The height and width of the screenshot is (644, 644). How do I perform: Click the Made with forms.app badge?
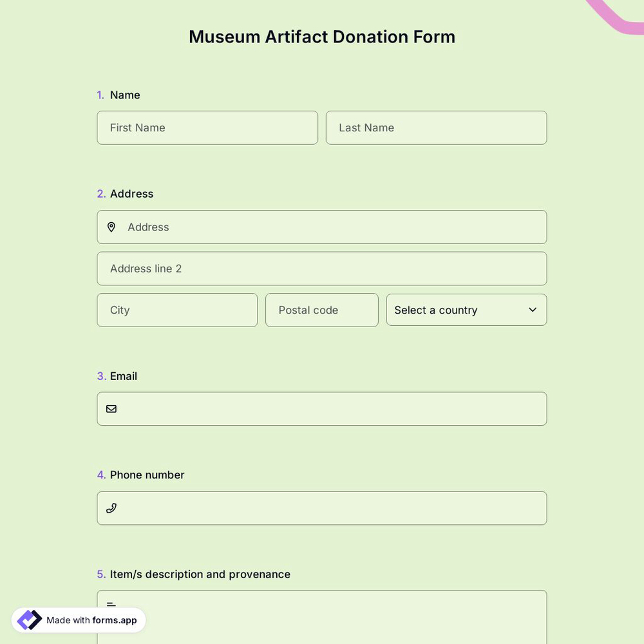click(79, 620)
